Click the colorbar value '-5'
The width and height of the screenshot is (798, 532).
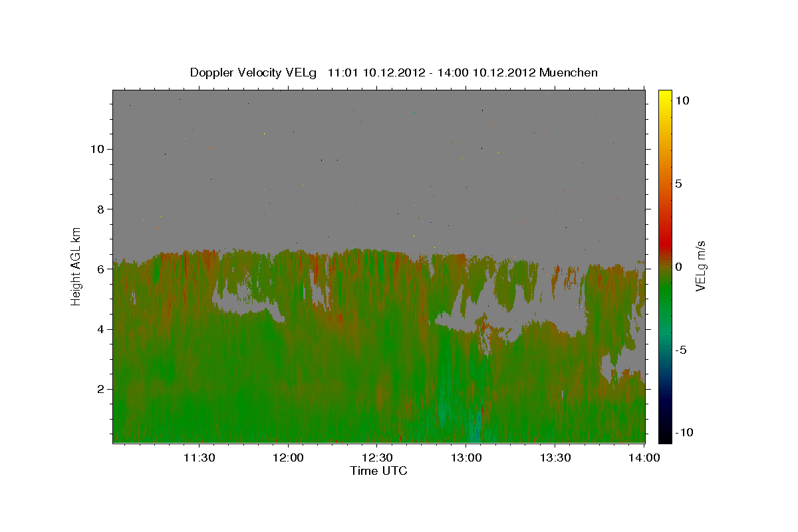(x=680, y=350)
